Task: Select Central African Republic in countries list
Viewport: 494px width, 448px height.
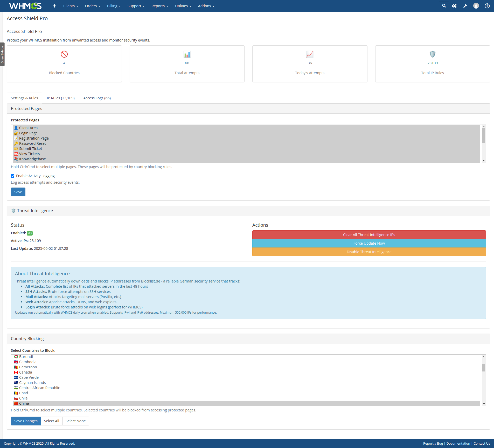Action: point(246,388)
